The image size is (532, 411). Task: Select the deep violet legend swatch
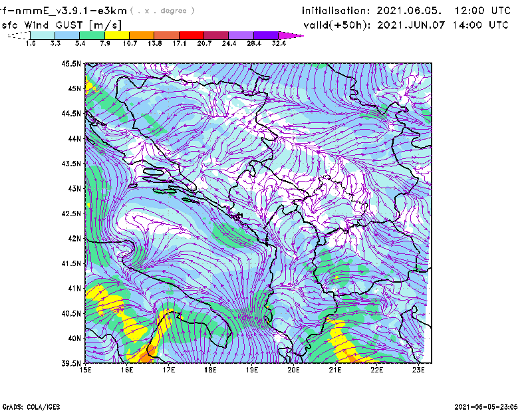pyautogui.click(x=266, y=35)
